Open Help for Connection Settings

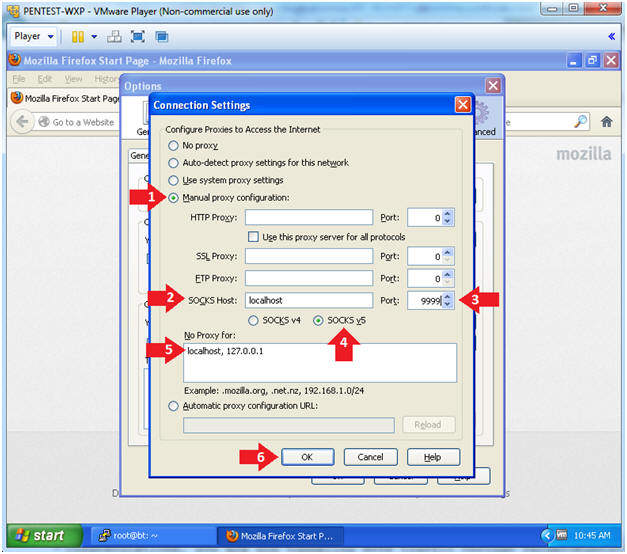click(433, 457)
